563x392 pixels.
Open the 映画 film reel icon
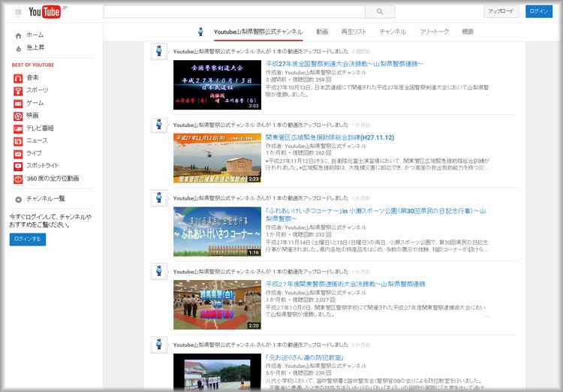[x=18, y=116]
